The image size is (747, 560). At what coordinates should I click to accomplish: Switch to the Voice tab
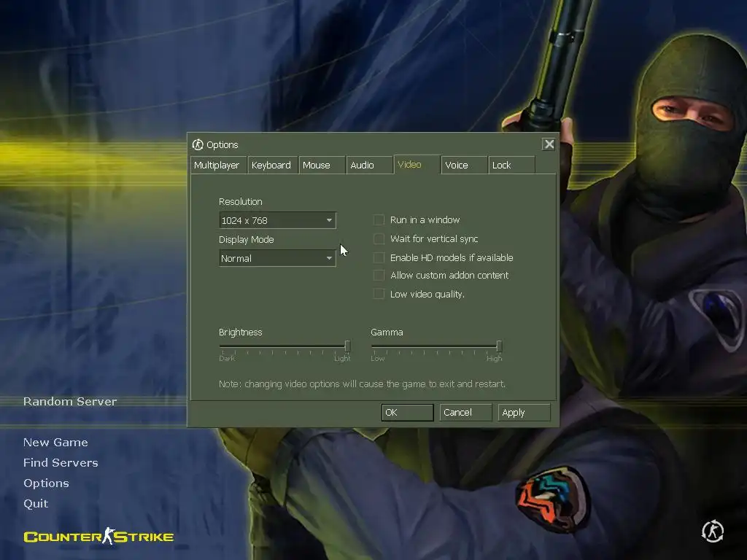[x=464, y=165]
